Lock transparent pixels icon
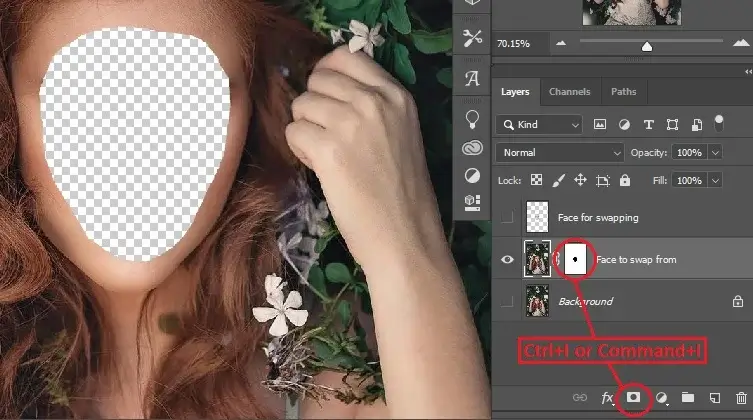This screenshot has height=420, width=753. 536,180
